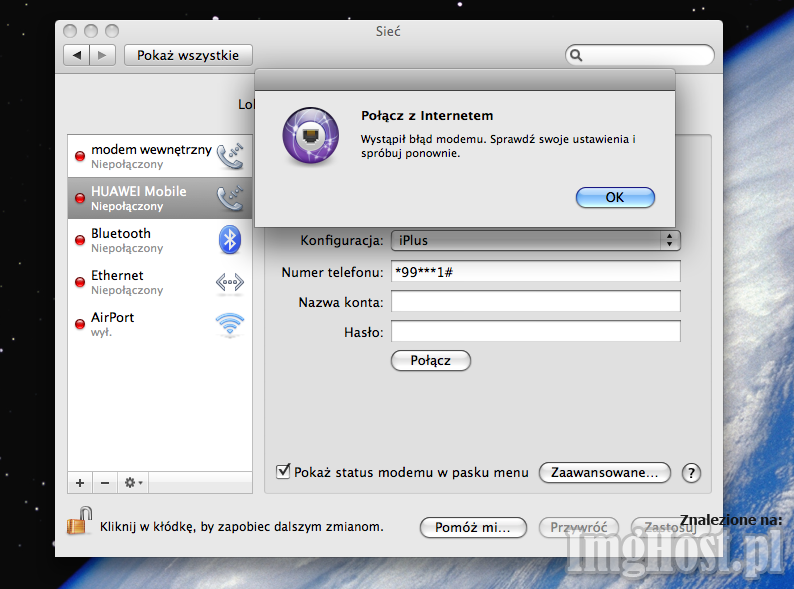Go forward with the right arrow
This screenshot has height=589, width=794.
coord(103,55)
